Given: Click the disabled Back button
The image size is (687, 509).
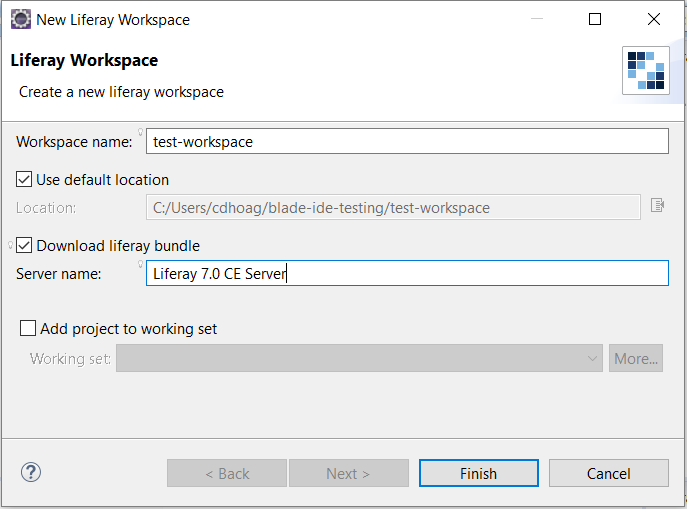Looking at the screenshot, I should pos(227,473).
